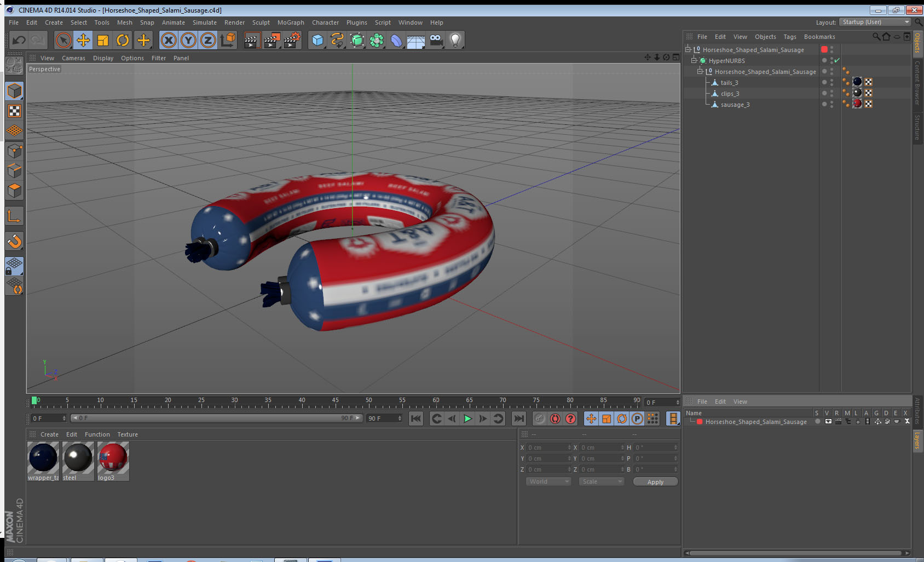The width and height of the screenshot is (924, 562).
Task: Open Objects menu in object manager
Action: point(765,37)
